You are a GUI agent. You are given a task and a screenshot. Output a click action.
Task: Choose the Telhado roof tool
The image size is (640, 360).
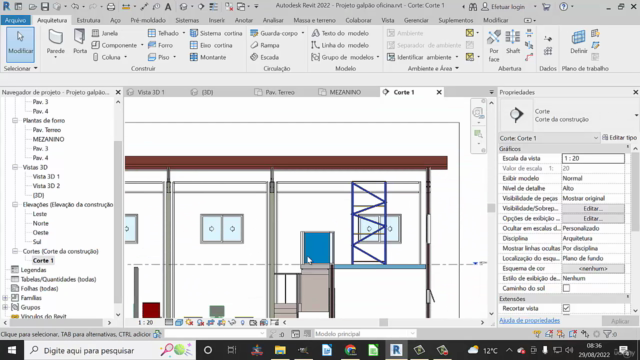tap(163, 33)
